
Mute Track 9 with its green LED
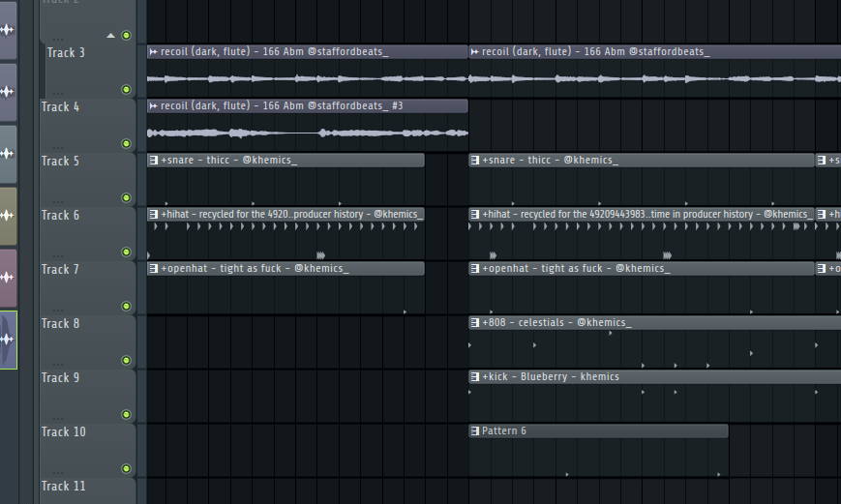(126, 414)
